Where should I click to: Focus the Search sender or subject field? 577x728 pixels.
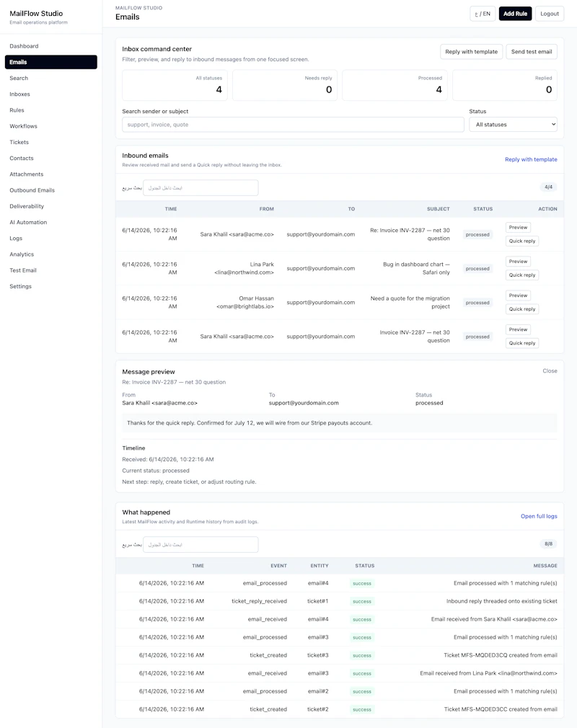(x=293, y=125)
